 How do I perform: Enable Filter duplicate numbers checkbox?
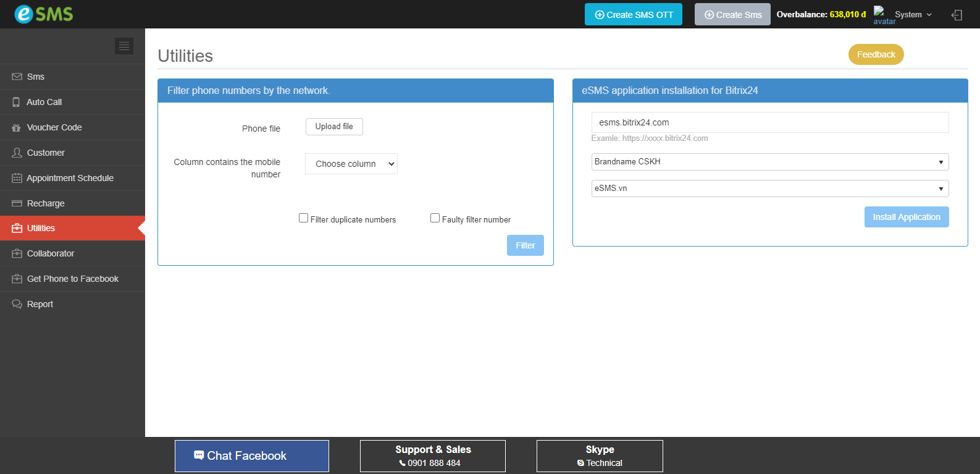point(303,218)
